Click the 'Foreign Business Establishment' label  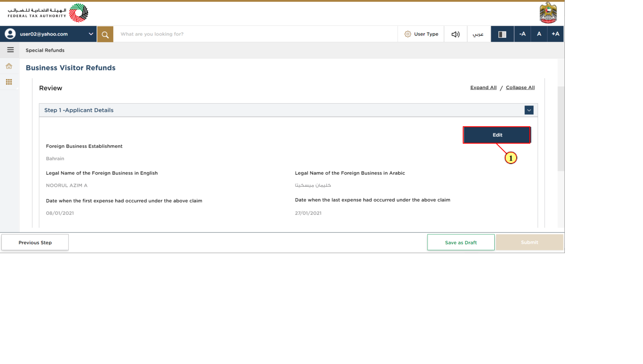coord(84,146)
